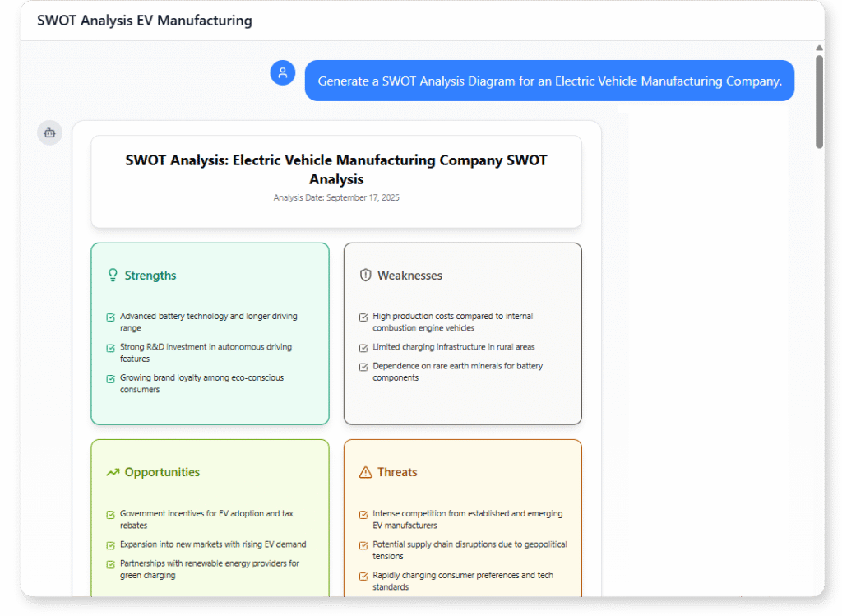Check the 'Limited charging infrastructure' weakness checkbox
This screenshot has width=842, height=616.
coord(363,347)
